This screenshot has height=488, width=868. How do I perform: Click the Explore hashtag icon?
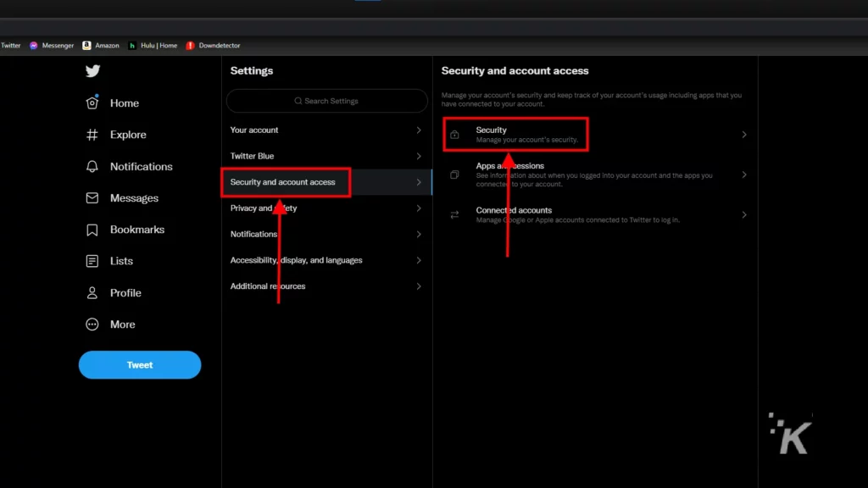pyautogui.click(x=92, y=135)
